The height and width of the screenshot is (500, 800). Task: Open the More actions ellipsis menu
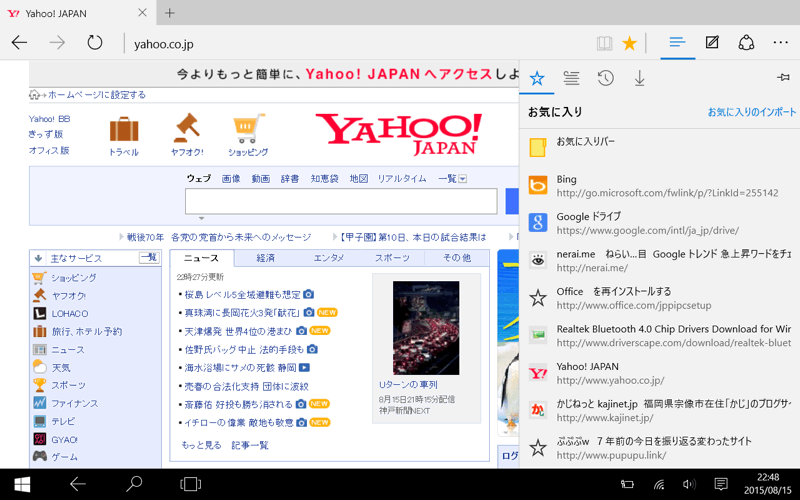click(x=780, y=43)
